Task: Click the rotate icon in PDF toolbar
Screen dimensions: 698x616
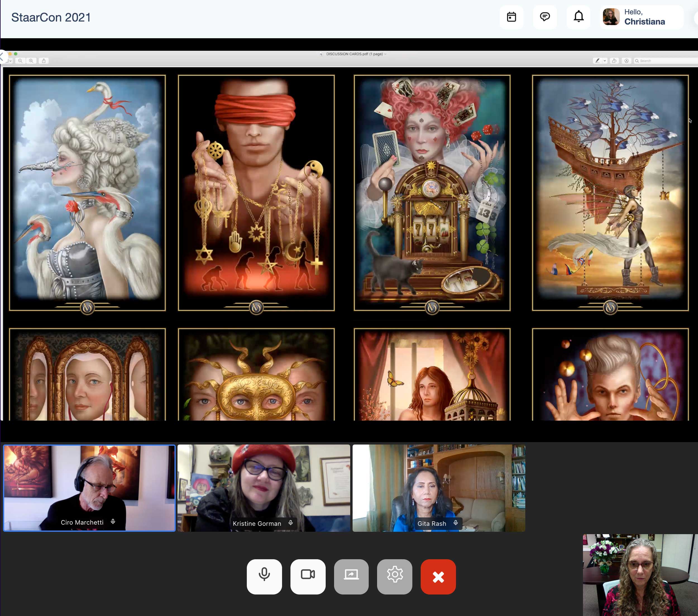Action: click(x=614, y=61)
